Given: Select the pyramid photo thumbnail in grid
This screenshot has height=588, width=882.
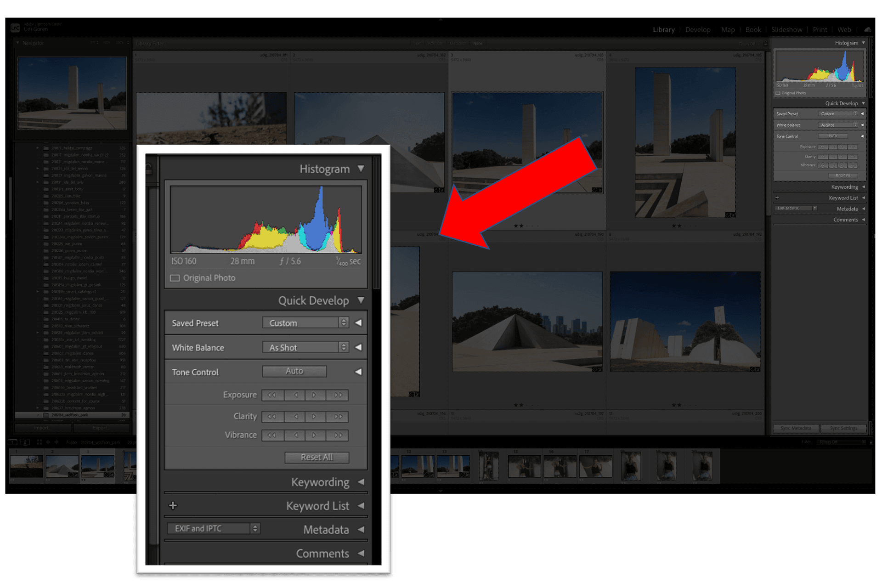Looking at the screenshot, I should (x=527, y=322).
